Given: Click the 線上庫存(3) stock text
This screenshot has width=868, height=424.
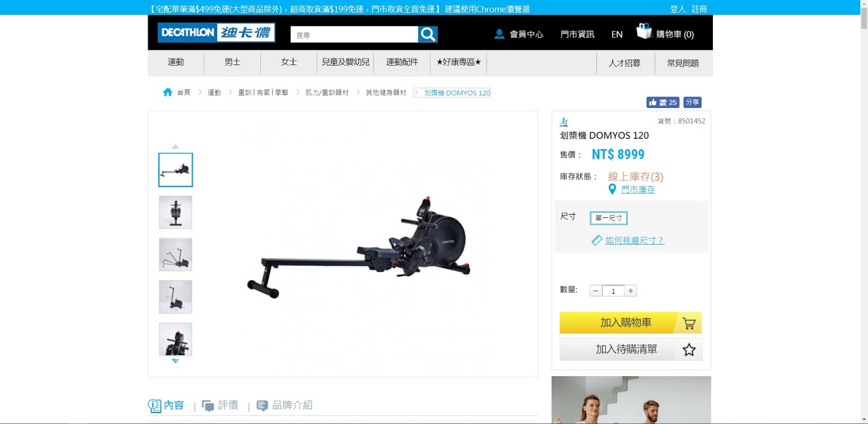Looking at the screenshot, I should [x=635, y=177].
